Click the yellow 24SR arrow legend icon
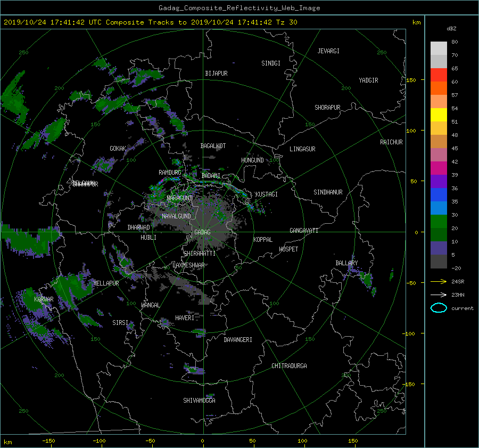Screen dimensions: 479x448 pyautogui.click(x=439, y=281)
